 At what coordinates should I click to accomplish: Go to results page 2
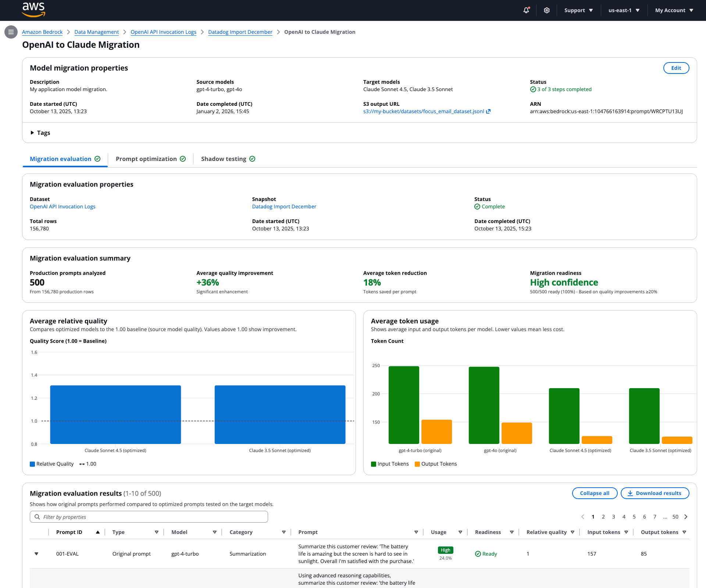(603, 517)
